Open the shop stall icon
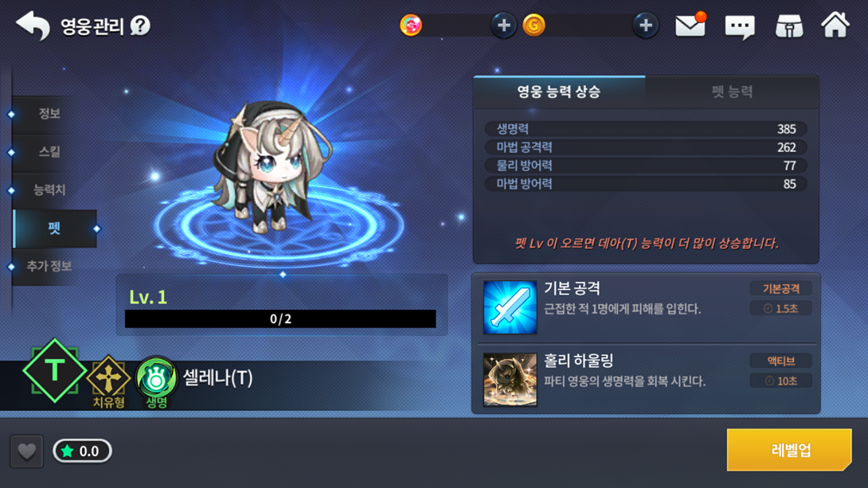 (x=789, y=26)
